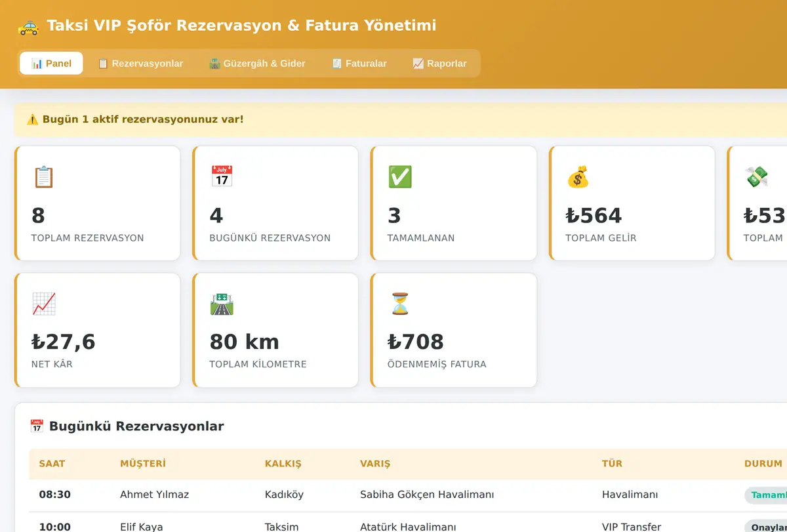
Task: Click the 08:30 time cell
Action: (x=54, y=495)
